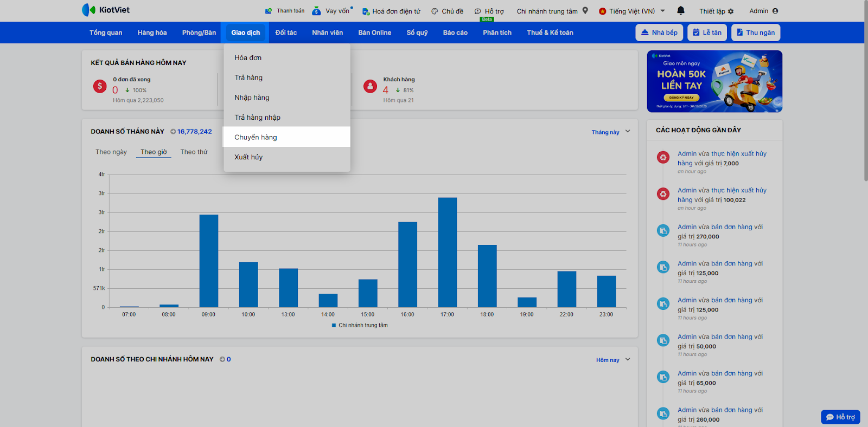Open the Nhân viên navigation menu
The height and width of the screenshot is (427, 868).
coord(328,33)
